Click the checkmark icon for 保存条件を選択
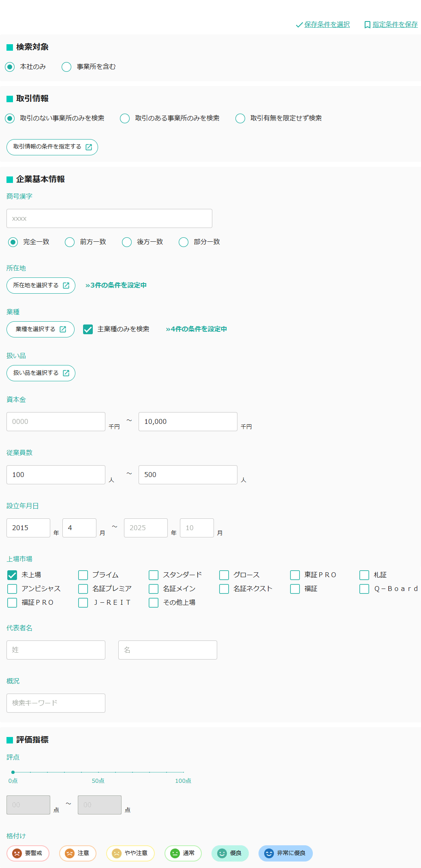The image size is (421, 868). click(x=299, y=25)
